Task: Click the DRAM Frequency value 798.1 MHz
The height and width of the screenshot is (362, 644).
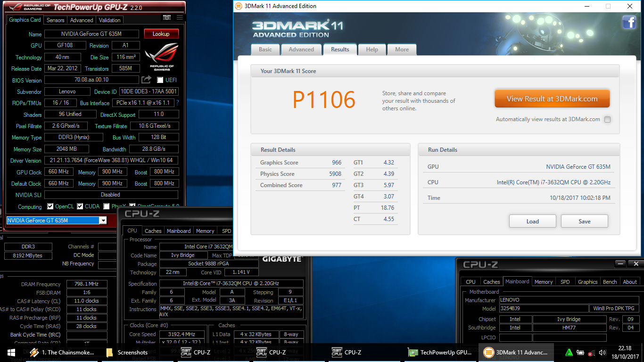Action: point(87,284)
